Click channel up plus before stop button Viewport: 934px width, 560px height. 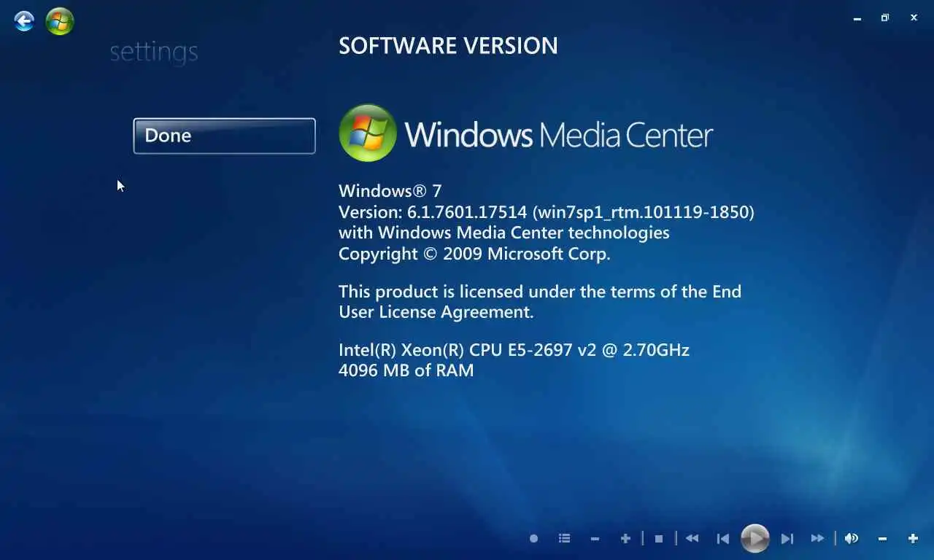tap(625, 538)
